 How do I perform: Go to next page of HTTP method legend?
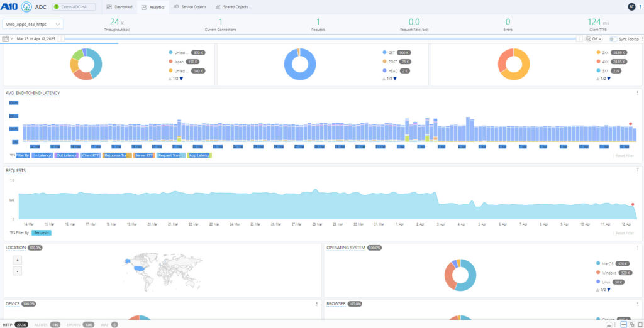(395, 79)
